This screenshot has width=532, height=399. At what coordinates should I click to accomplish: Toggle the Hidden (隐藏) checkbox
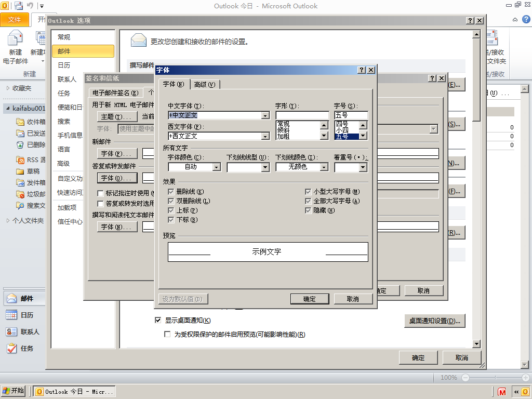pyautogui.click(x=308, y=210)
